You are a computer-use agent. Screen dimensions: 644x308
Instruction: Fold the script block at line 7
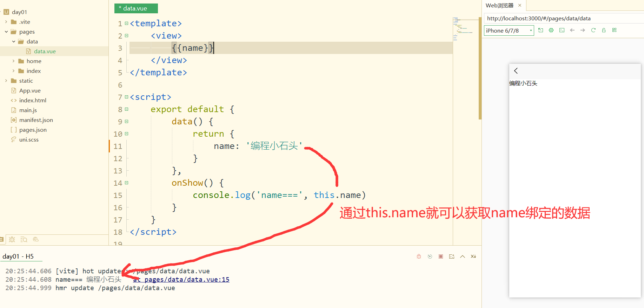point(127,97)
